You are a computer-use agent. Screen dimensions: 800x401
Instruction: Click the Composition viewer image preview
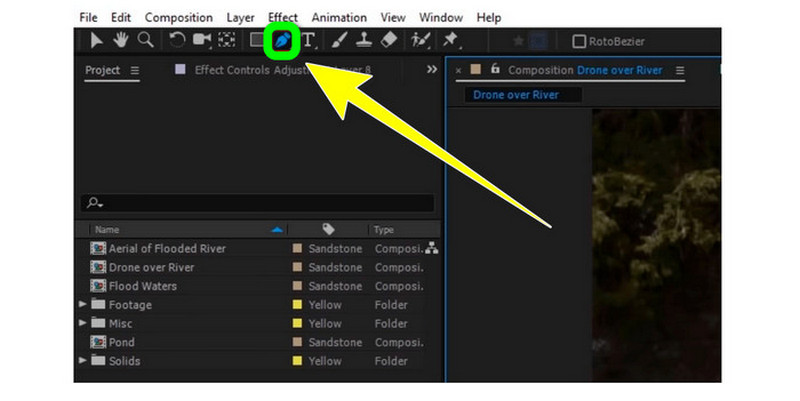(x=657, y=245)
